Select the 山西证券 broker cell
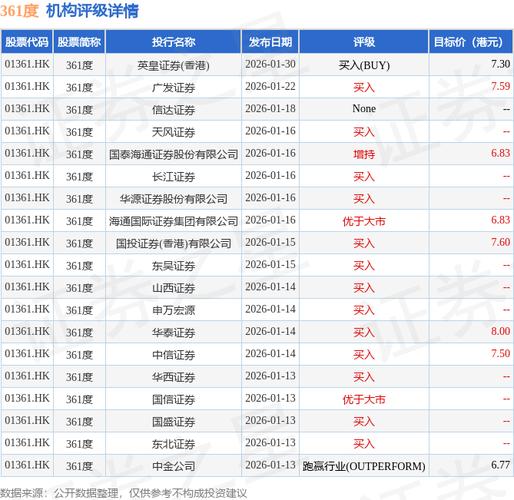The height and width of the screenshot is (500, 514). 173,288
